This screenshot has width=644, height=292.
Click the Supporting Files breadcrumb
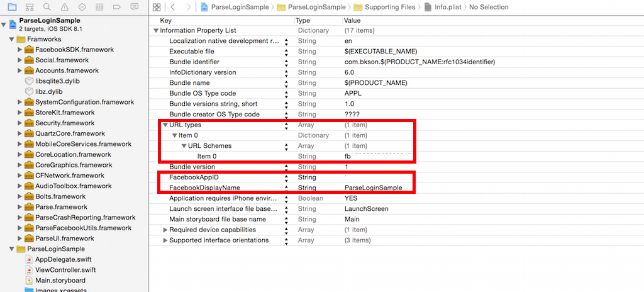tap(386, 7)
